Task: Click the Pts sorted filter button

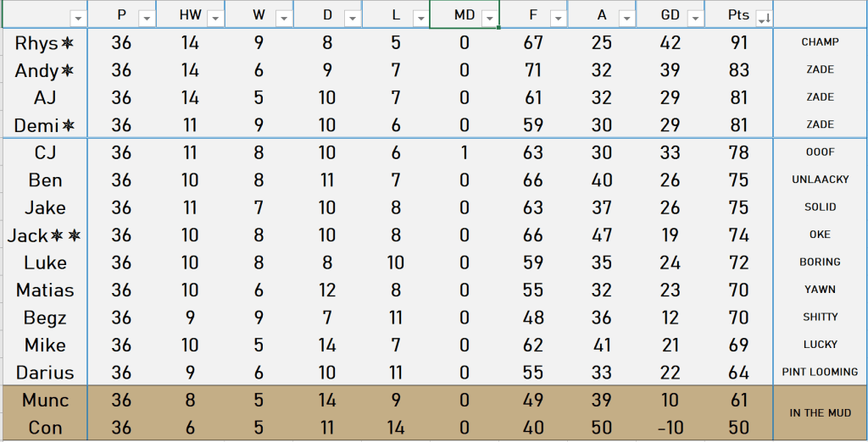Action: [763, 18]
